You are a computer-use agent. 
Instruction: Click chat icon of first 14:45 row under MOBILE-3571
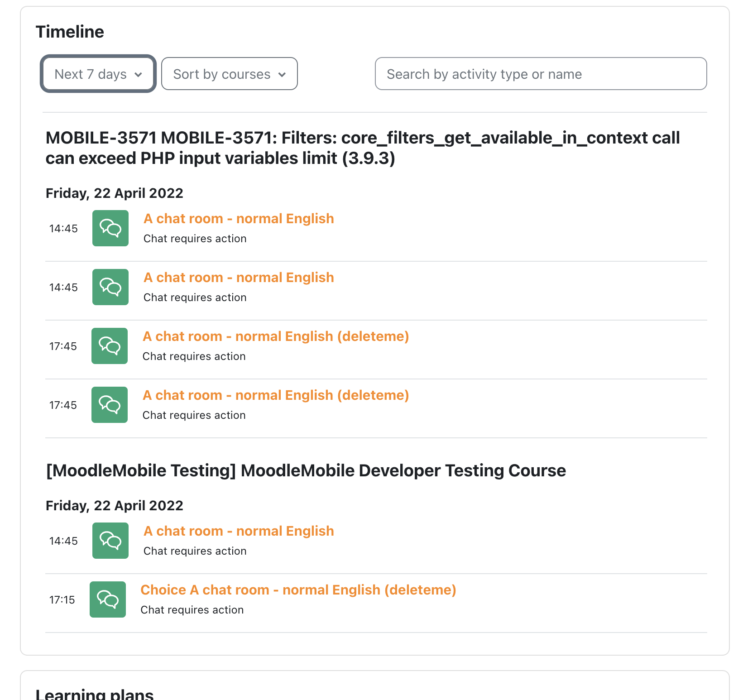tap(110, 228)
